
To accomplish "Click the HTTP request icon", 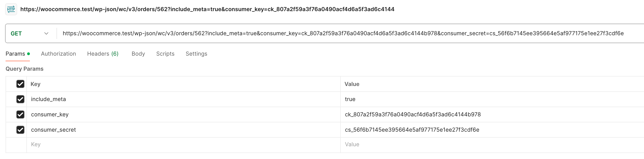I will (x=11, y=10).
